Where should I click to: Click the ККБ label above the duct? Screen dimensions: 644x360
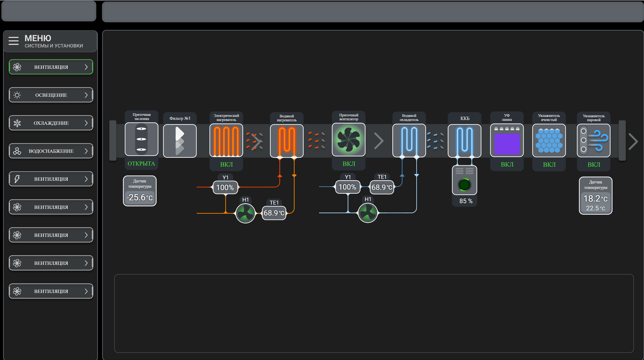click(465, 118)
